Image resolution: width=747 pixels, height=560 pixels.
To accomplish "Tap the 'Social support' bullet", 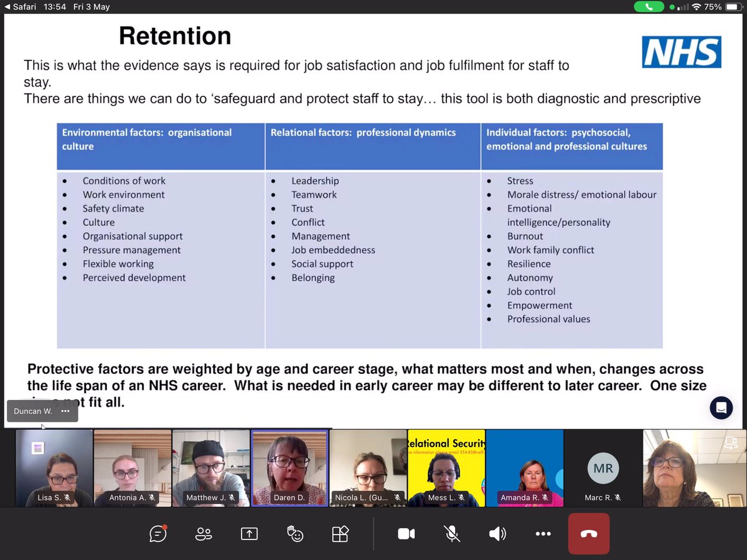I will (x=322, y=264).
